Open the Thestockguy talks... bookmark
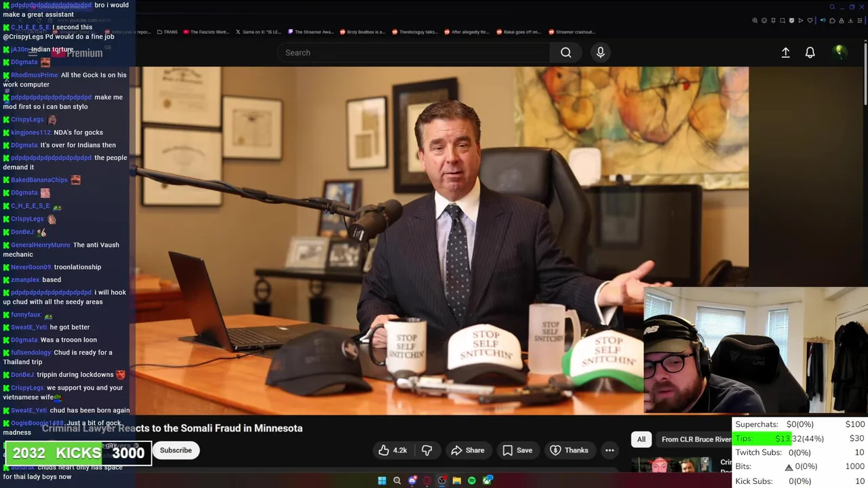868x488 pixels. tap(414, 32)
